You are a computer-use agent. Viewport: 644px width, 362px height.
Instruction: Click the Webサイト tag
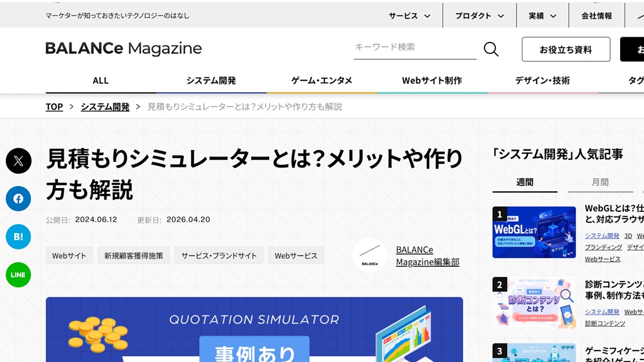[69, 256]
